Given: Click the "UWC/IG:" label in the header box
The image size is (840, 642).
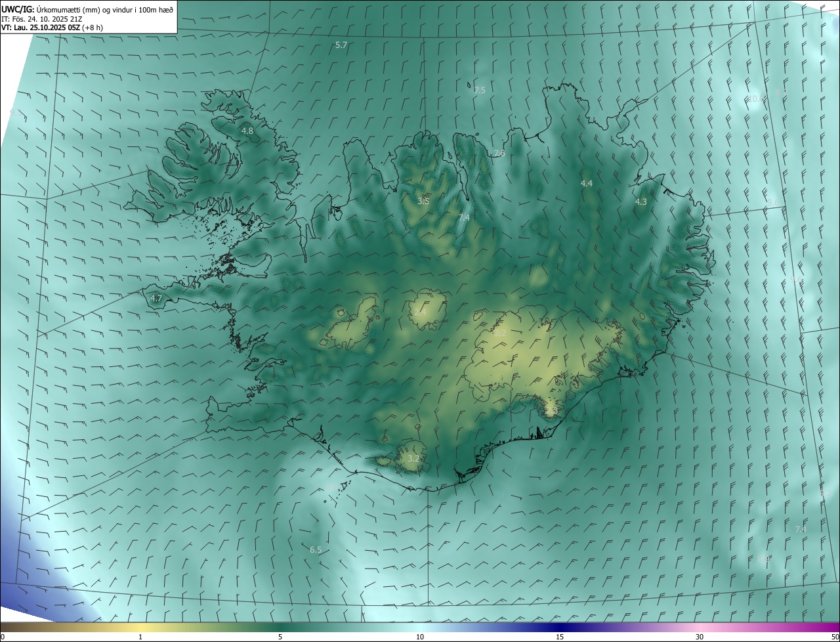Looking at the screenshot, I should pos(18,9).
